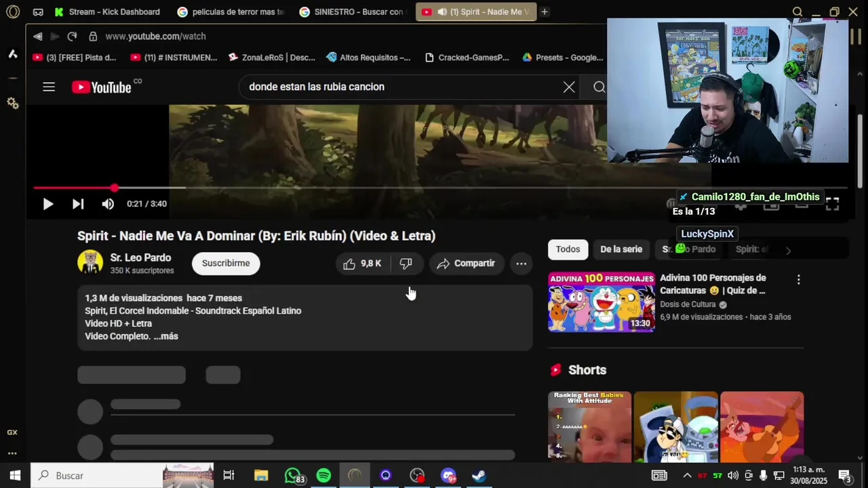Reload the page with the refresh icon
This screenshot has height=488, width=868.
[72, 36]
